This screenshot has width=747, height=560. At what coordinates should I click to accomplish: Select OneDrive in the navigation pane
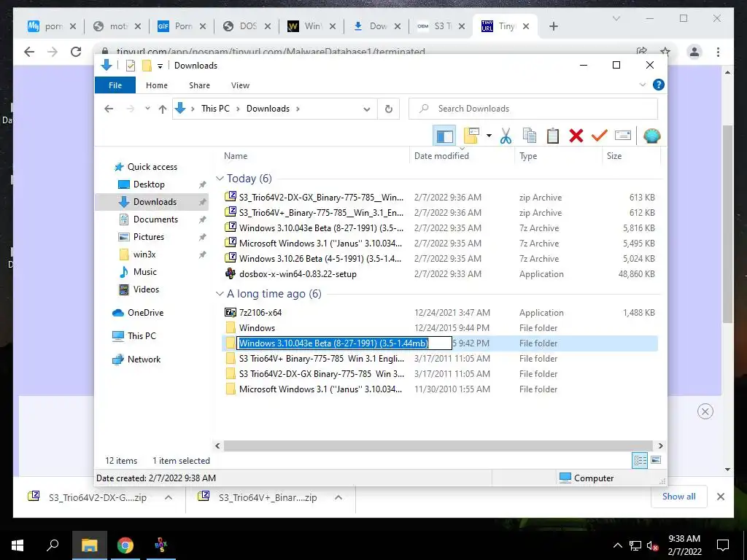[145, 312]
